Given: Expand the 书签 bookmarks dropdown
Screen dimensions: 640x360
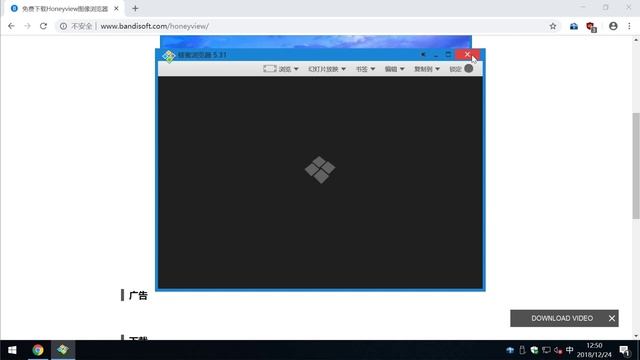Looking at the screenshot, I should coord(365,69).
